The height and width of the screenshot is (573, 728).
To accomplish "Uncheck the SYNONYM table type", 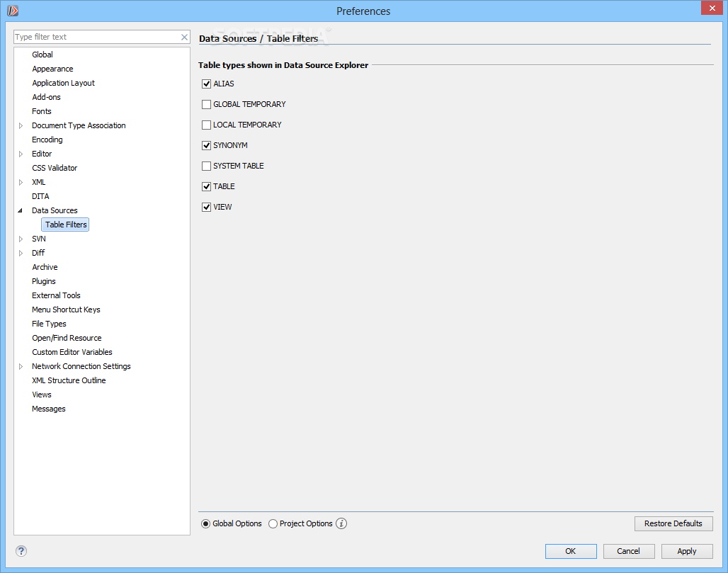I will [207, 145].
